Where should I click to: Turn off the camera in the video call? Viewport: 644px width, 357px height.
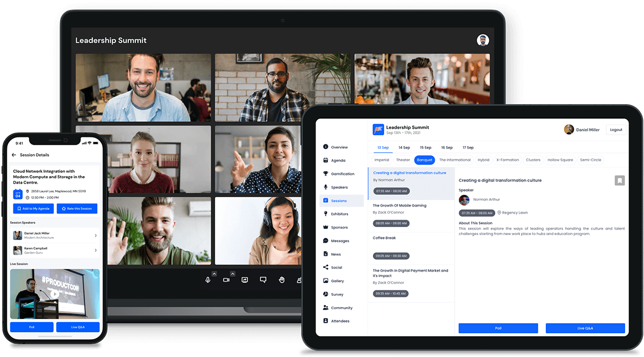tap(226, 280)
